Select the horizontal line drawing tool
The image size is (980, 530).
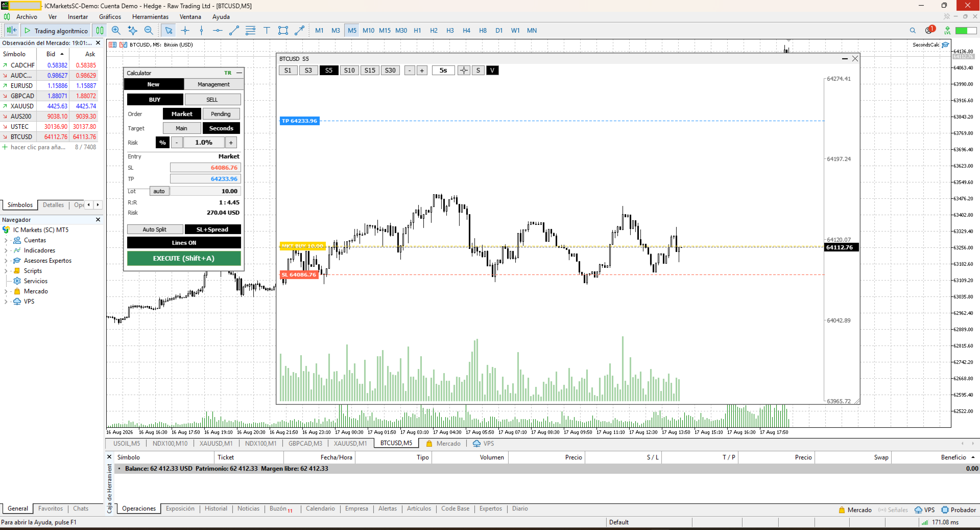pos(218,31)
